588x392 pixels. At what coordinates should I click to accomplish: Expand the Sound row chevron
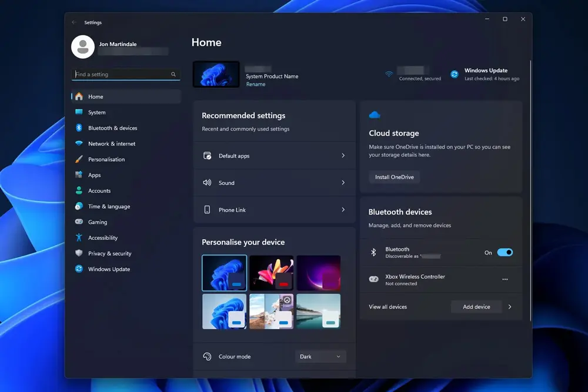click(x=343, y=183)
